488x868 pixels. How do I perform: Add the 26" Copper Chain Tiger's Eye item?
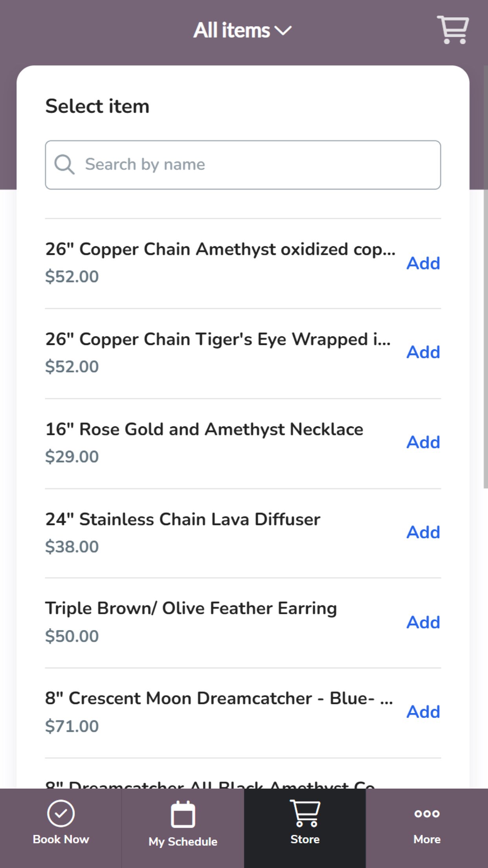coord(423,352)
